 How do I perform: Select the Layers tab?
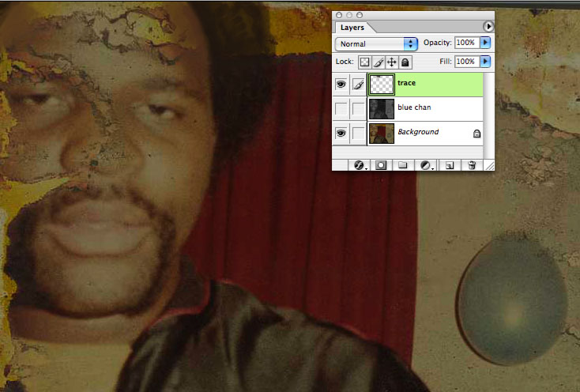(x=352, y=28)
